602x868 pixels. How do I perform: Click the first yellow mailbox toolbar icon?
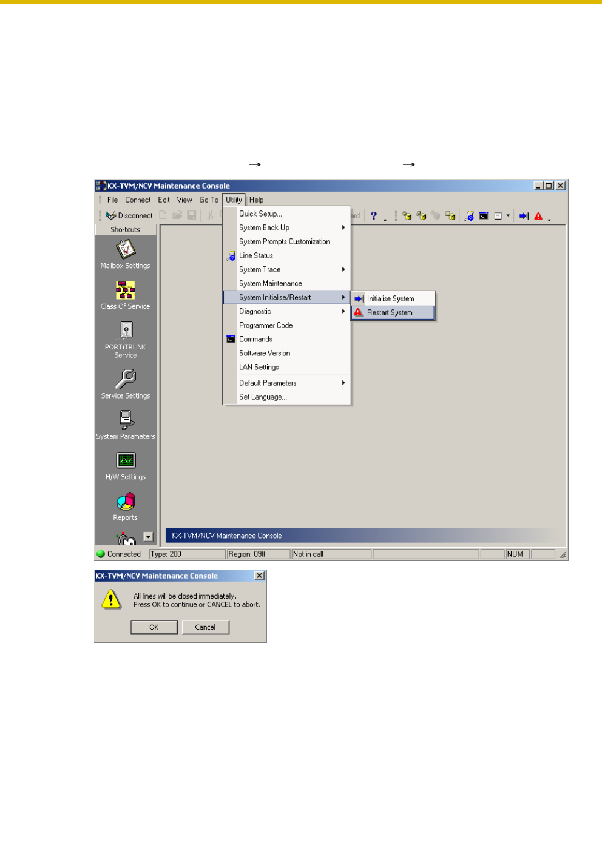pos(407,215)
